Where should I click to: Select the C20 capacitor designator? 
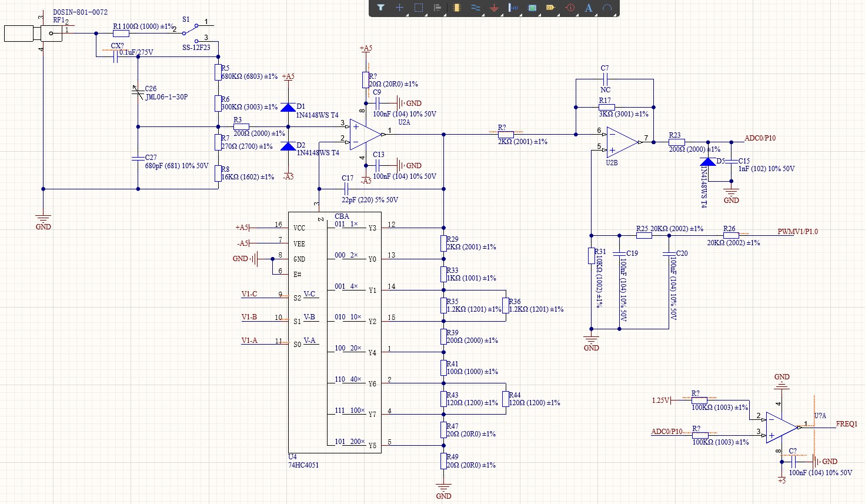point(682,253)
